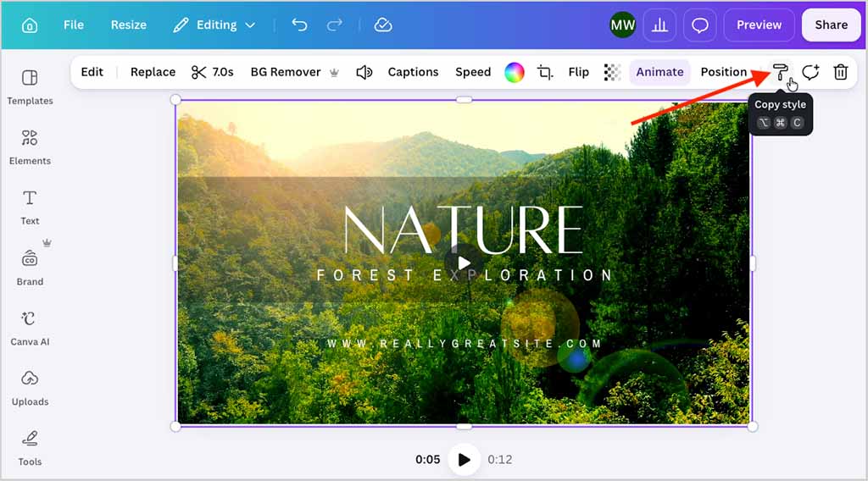Click the Animate button
Image resolution: width=868 pixels, height=481 pixels.
659,72
